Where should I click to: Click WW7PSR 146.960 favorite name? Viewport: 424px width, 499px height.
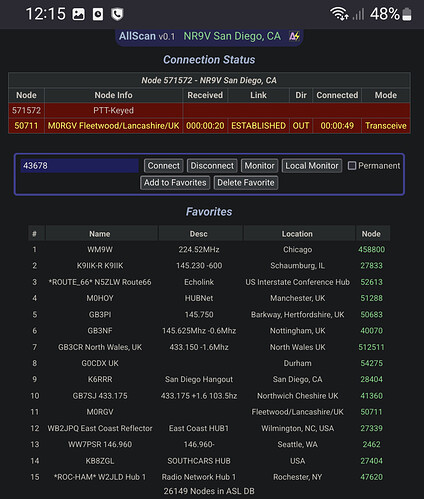tap(100, 444)
